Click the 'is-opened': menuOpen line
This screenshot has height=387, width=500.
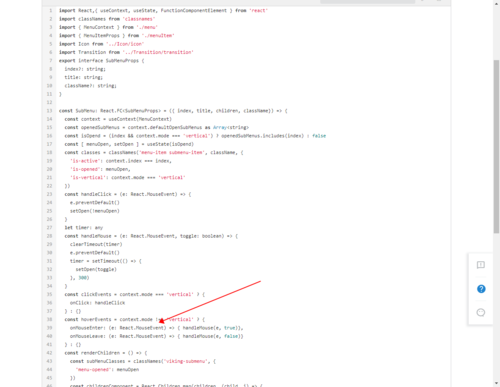click(100, 169)
